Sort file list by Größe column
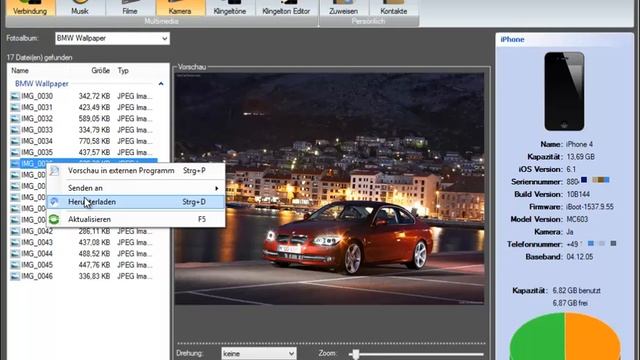The image size is (640, 360). [100, 71]
